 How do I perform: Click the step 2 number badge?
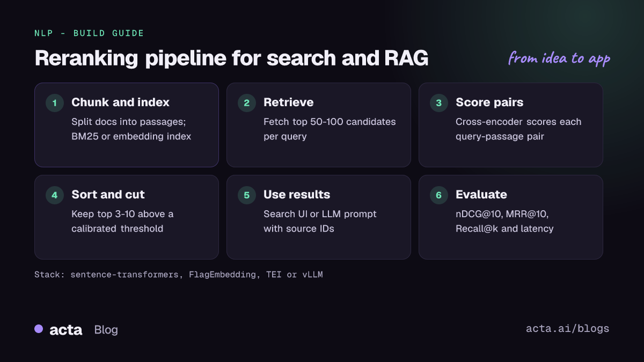(247, 103)
